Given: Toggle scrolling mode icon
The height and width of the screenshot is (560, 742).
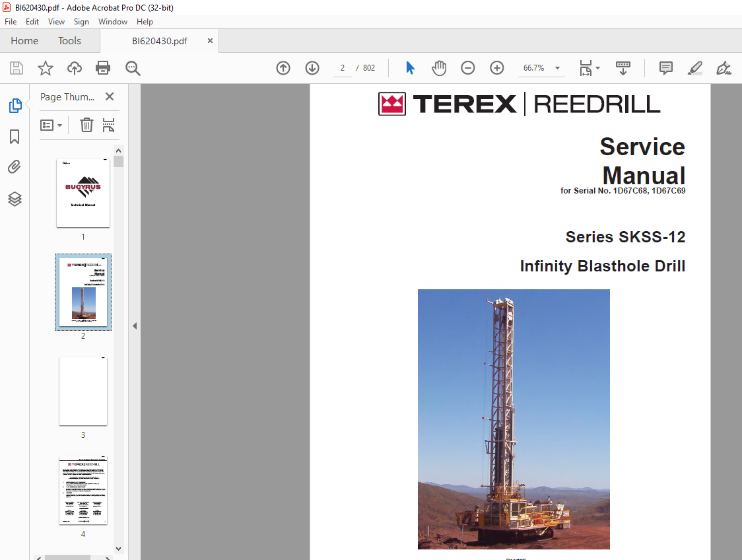Looking at the screenshot, I should click(623, 68).
